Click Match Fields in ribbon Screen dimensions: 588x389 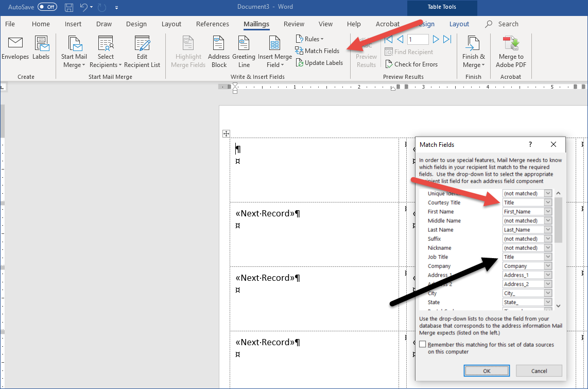point(317,50)
